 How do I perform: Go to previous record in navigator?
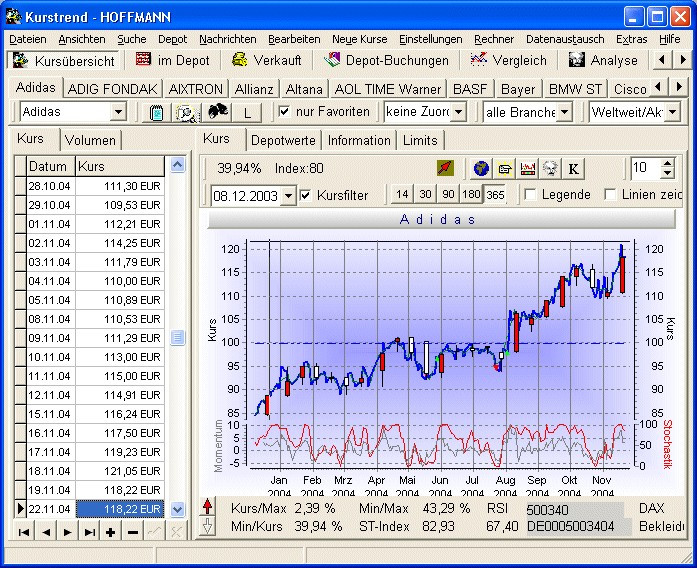(46, 532)
